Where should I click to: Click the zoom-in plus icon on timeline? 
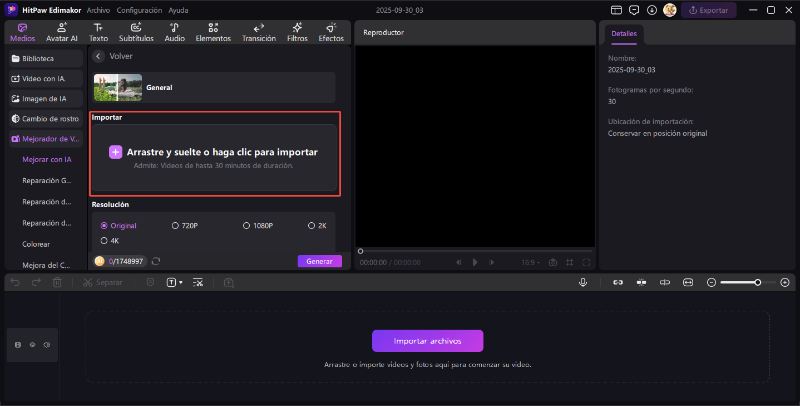pyautogui.click(x=783, y=283)
